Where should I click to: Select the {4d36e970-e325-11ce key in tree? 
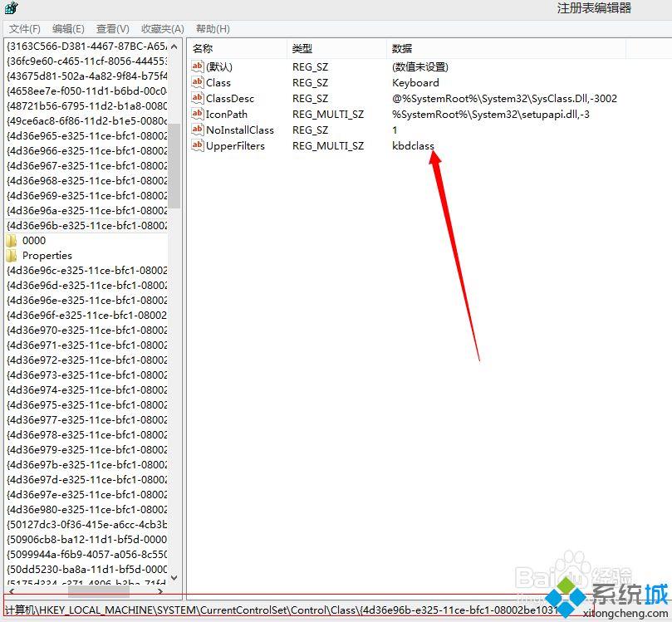pyautogui.click(x=86, y=331)
